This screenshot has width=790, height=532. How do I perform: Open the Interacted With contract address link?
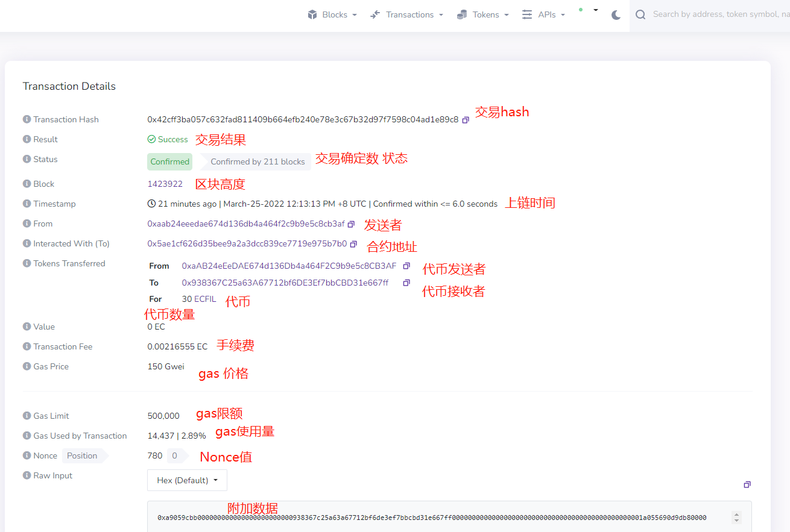coord(247,243)
